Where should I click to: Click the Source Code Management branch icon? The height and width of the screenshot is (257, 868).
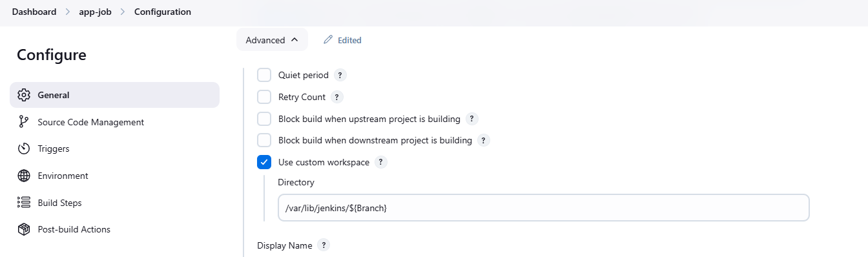pos(24,122)
